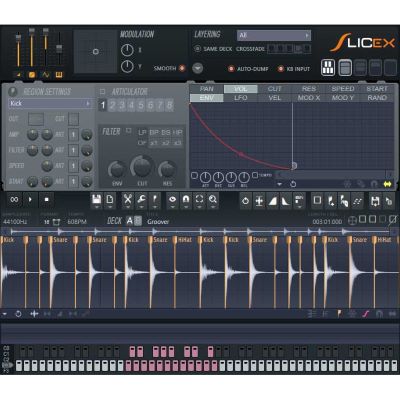This screenshot has width=400, height=400.
Task: Switch to the LFO tab
Action: pyautogui.click(x=241, y=98)
